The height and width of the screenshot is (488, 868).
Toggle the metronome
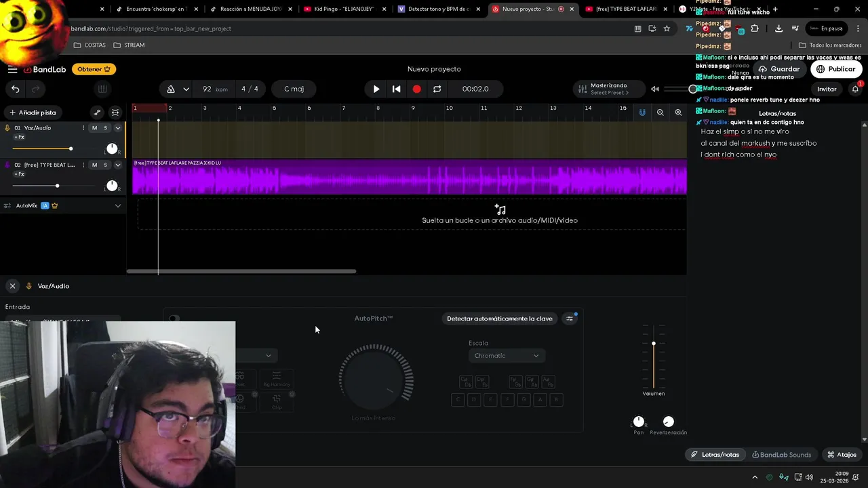(171, 89)
